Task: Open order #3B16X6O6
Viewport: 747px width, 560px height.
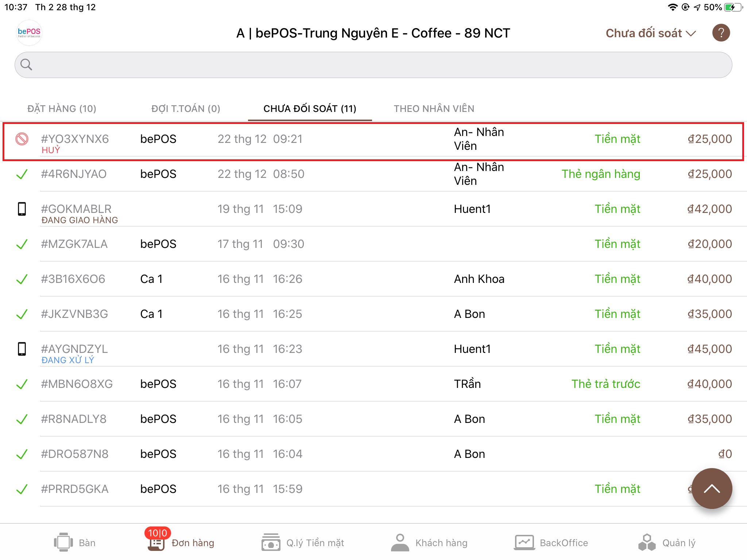Action: [373, 279]
